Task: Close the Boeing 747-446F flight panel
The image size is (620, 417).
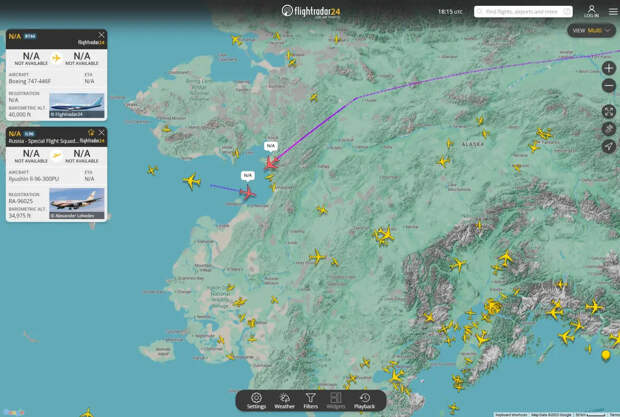Action: coord(101,35)
